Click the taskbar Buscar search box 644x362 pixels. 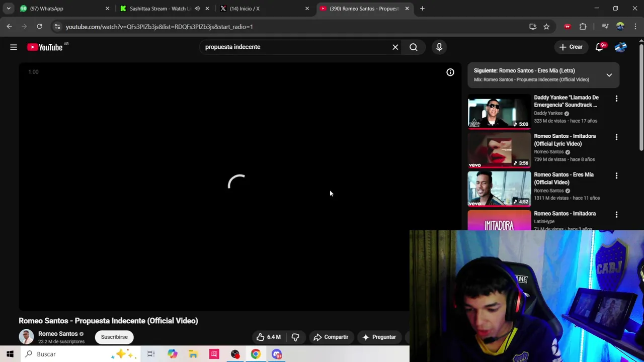(x=80, y=354)
